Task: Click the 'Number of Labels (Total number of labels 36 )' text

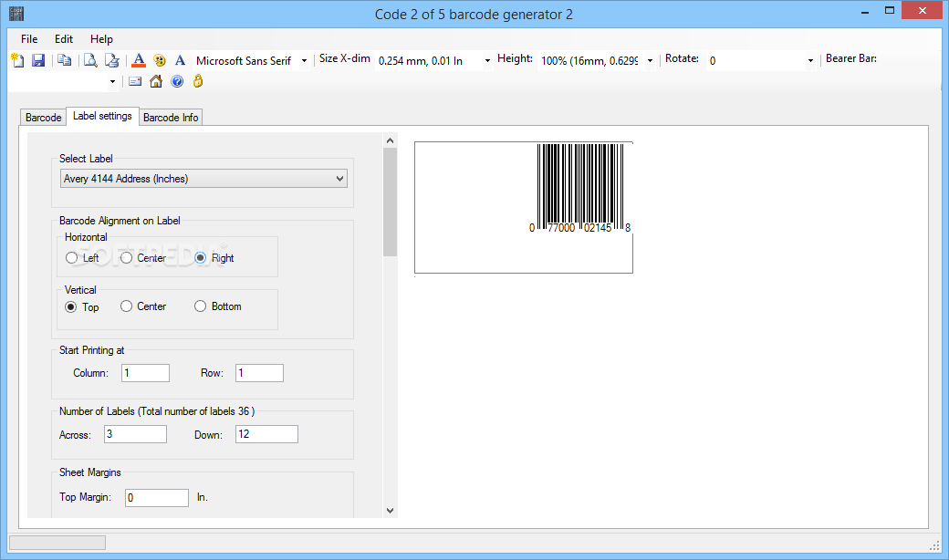Action: (157, 411)
